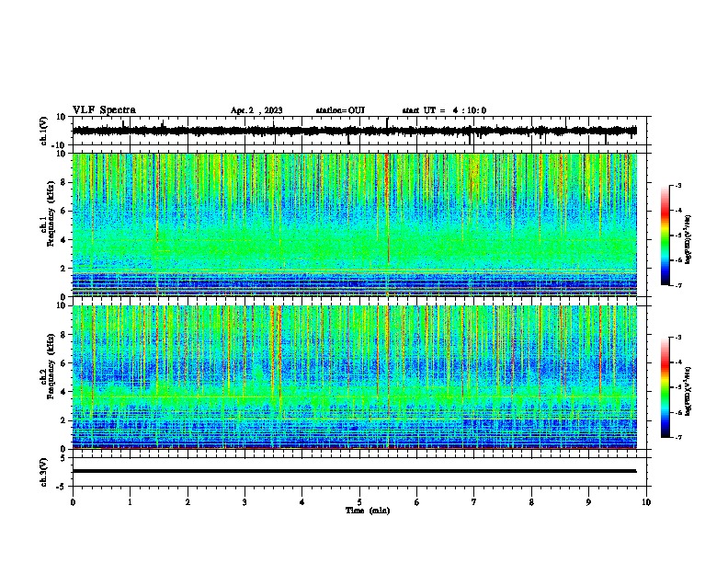Screen dimensions: 728x563
Task: Click time-axis tick label "2"
Action: tap(188, 502)
